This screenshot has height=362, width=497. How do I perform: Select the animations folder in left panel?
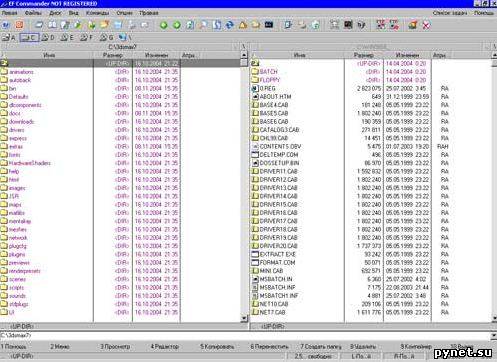(21, 72)
